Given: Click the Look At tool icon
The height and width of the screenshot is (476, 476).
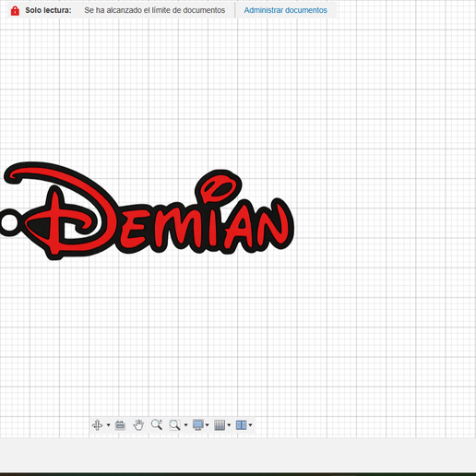Looking at the screenshot, I should pyautogui.click(x=120, y=425).
